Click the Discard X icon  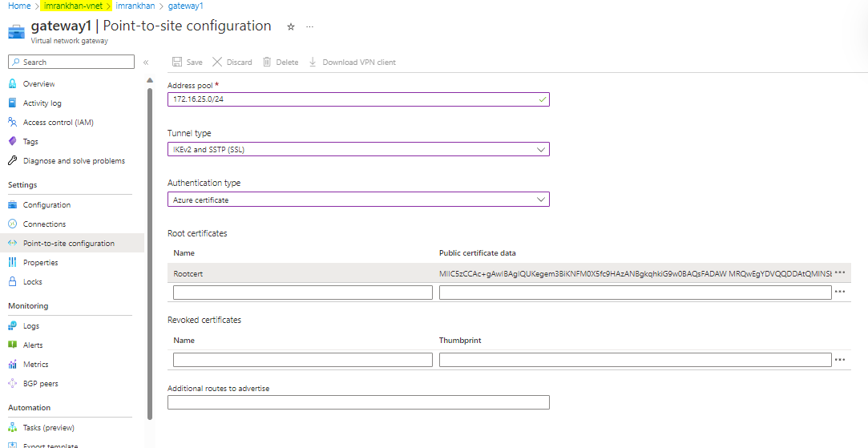pos(217,62)
